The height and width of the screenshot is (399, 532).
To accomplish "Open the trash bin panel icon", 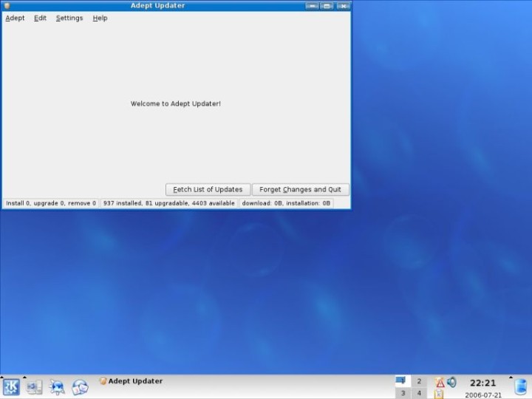I will 520,387.
